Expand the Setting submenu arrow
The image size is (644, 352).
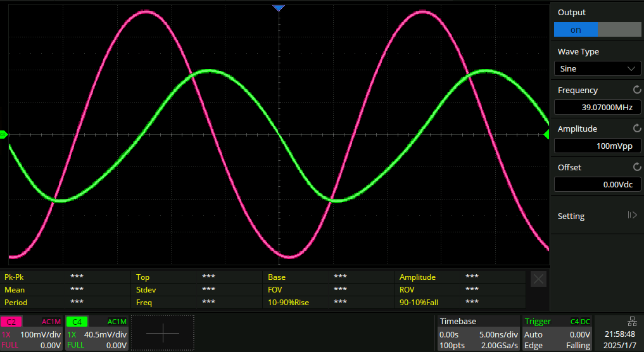631,215
